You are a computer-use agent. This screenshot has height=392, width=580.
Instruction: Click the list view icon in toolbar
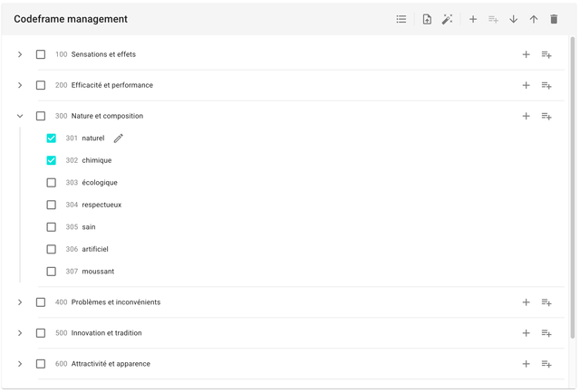pos(401,19)
